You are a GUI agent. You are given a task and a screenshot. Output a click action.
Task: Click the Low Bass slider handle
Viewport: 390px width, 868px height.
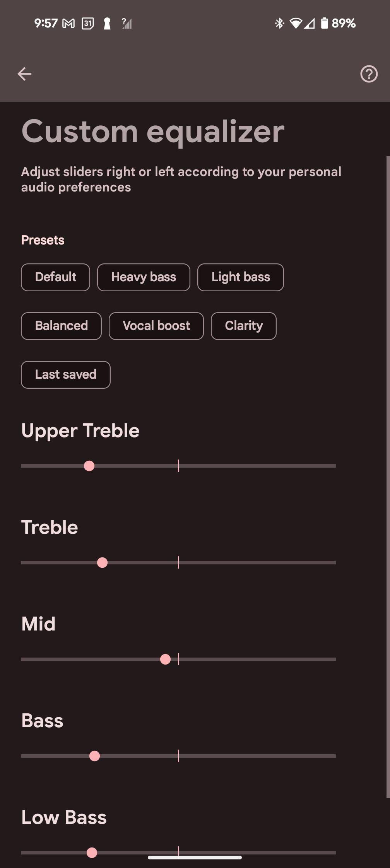[x=92, y=852]
